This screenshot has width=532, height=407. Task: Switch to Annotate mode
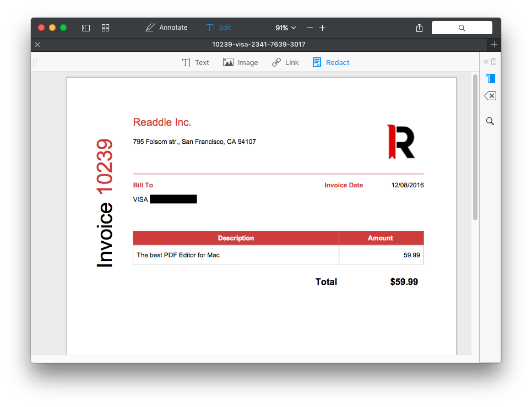pyautogui.click(x=166, y=28)
